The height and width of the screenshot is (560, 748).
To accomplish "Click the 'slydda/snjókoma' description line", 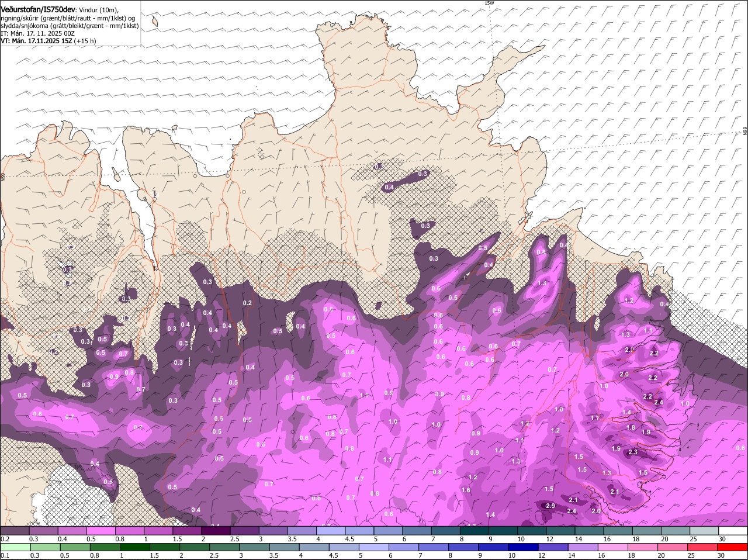I will point(70,26).
